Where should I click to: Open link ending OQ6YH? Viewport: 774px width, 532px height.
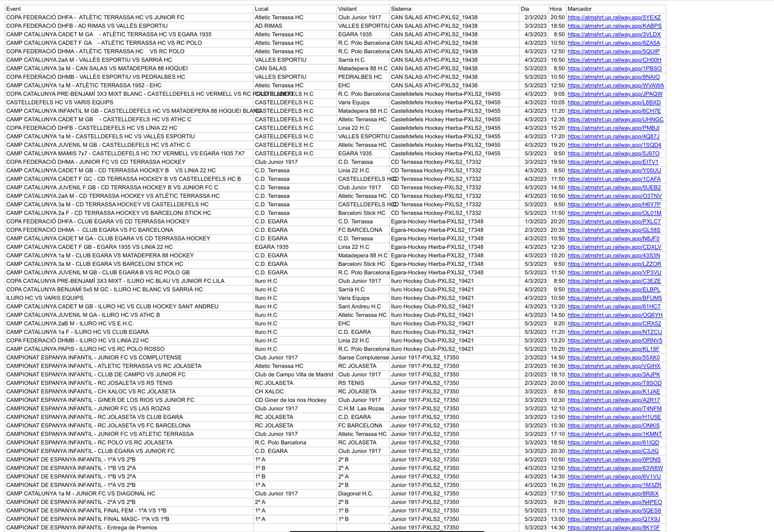pyautogui.click(x=615, y=315)
